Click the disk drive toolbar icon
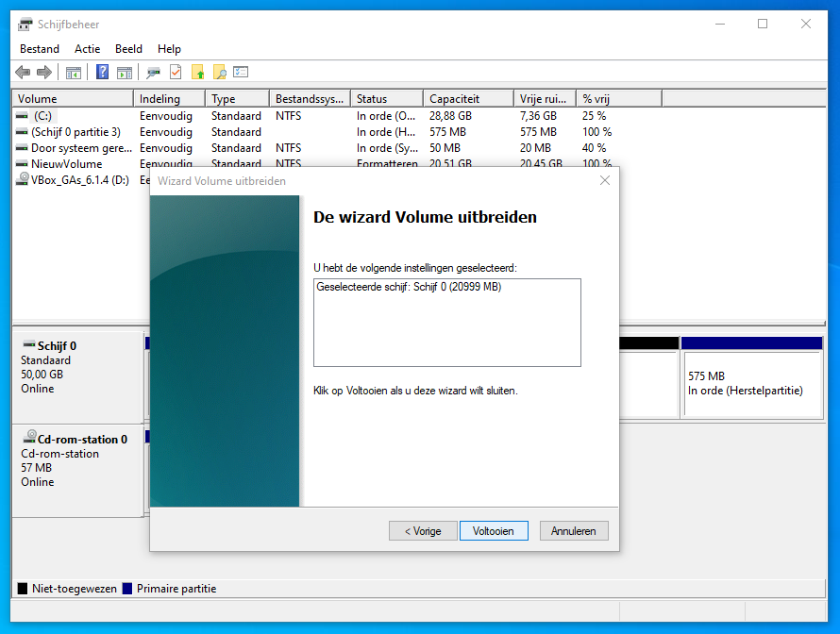This screenshot has width=840, height=634. (153, 73)
